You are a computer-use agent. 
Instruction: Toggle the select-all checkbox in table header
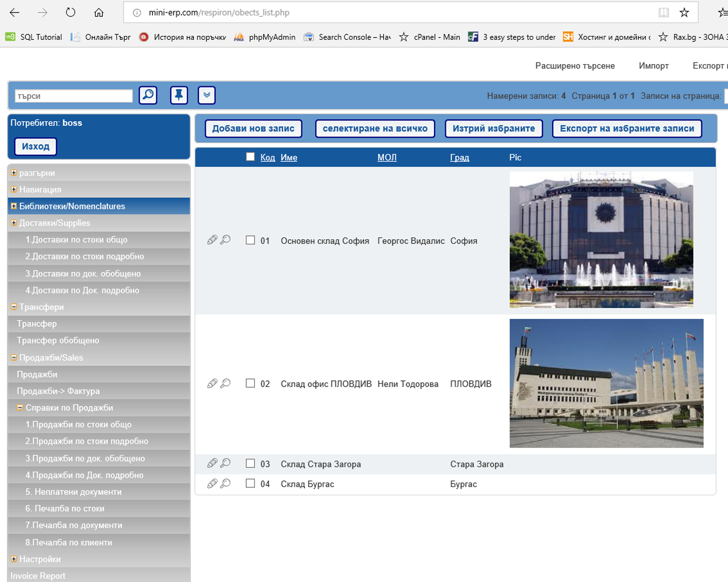tap(250, 157)
